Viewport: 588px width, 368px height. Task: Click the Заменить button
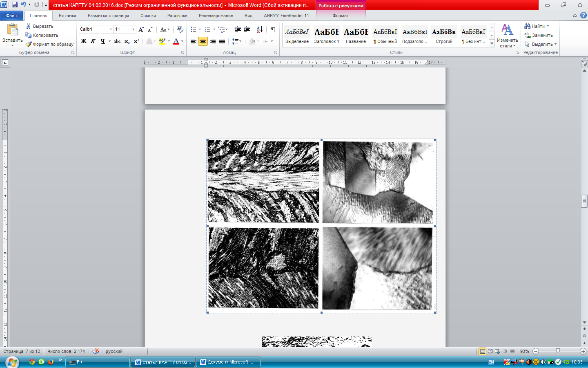539,35
